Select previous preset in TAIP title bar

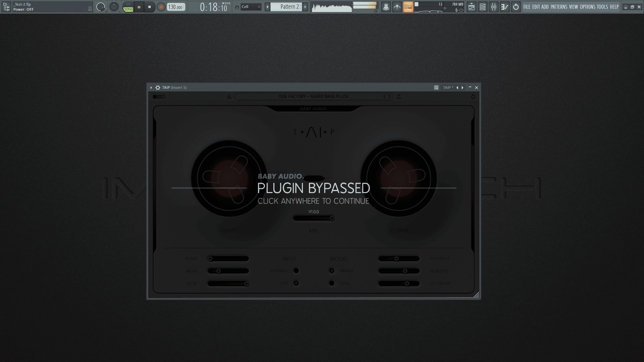457,87
